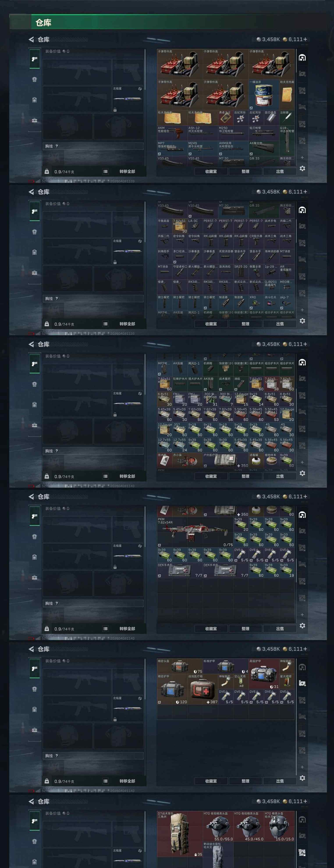
Task: Select the 固态硬盘 item in storage
Action: click(271, 118)
